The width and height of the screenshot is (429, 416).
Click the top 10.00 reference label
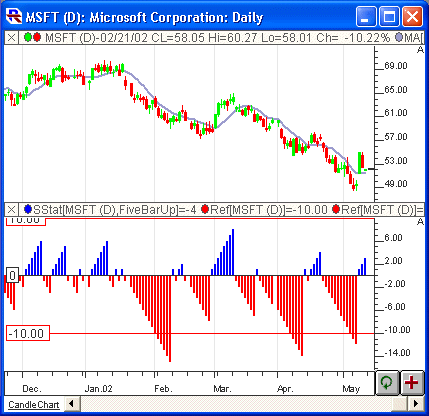(x=26, y=221)
